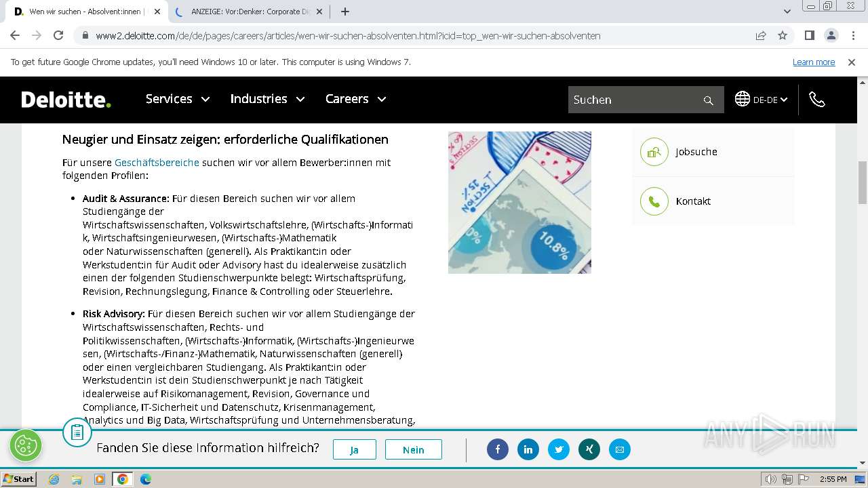Go back in browser history
The image size is (868, 488).
pyautogui.click(x=15, y=35)
